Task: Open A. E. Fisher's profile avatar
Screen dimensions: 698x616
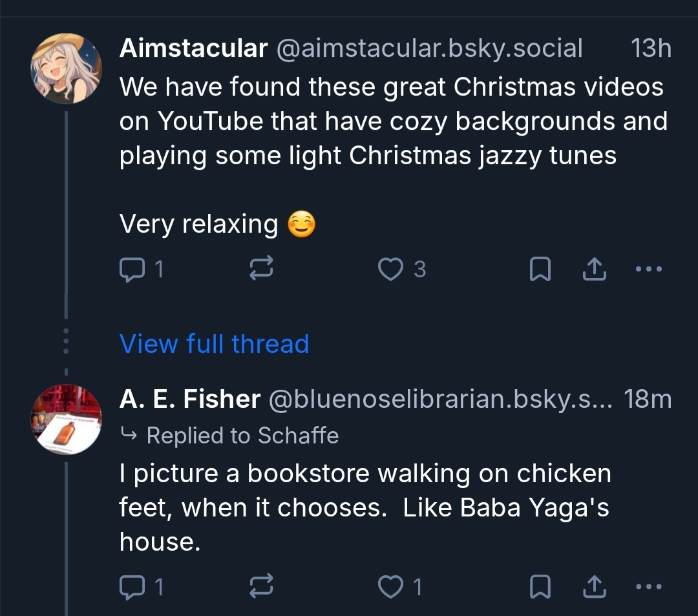Action: 67,419
